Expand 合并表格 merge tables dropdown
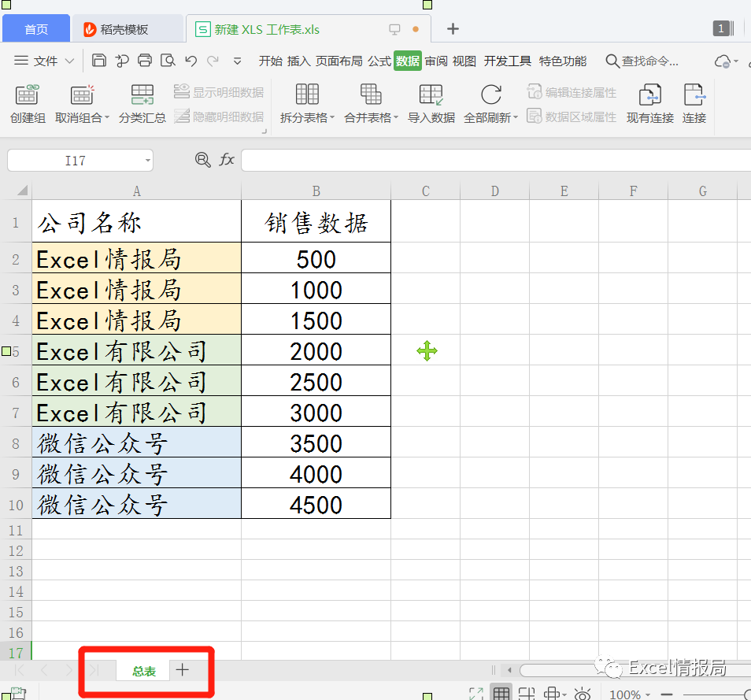This screenshot has width=751, height=700. click(x=396, y=117)
